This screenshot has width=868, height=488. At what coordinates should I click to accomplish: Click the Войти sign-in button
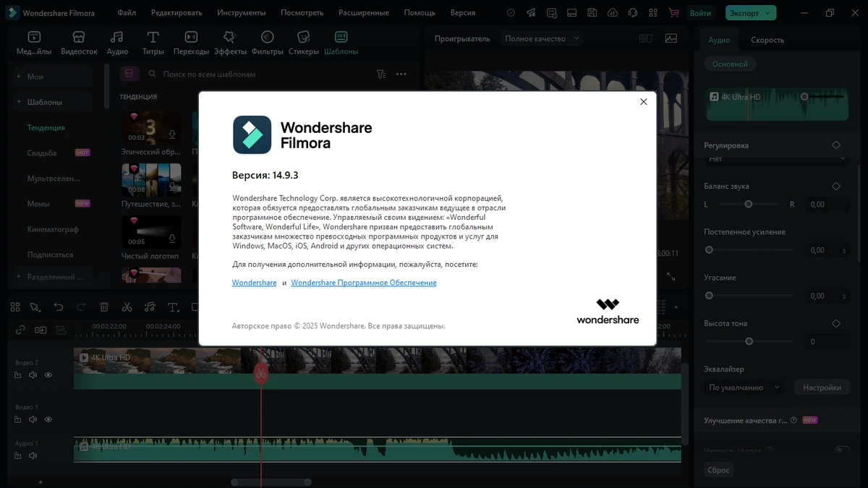(x=700, y=13)
